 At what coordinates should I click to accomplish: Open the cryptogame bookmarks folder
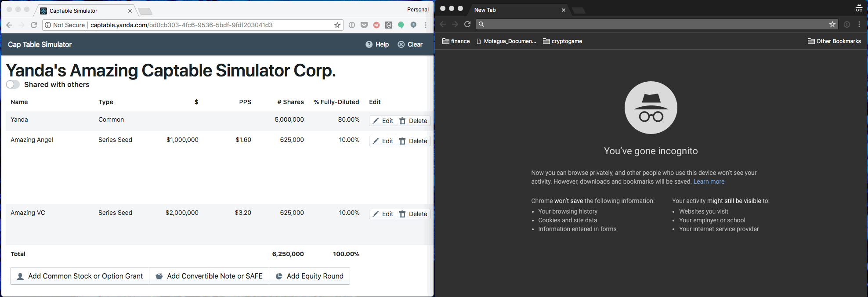563,41
